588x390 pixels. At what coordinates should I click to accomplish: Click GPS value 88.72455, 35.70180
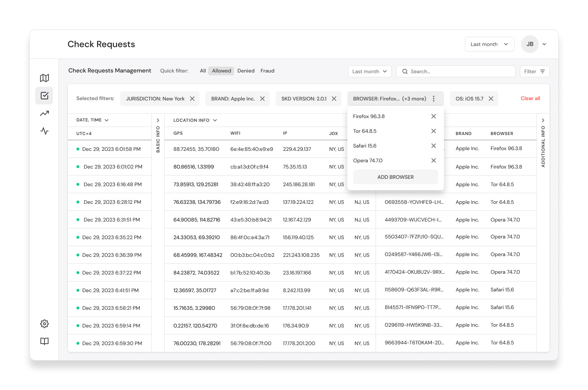(196, 149)
